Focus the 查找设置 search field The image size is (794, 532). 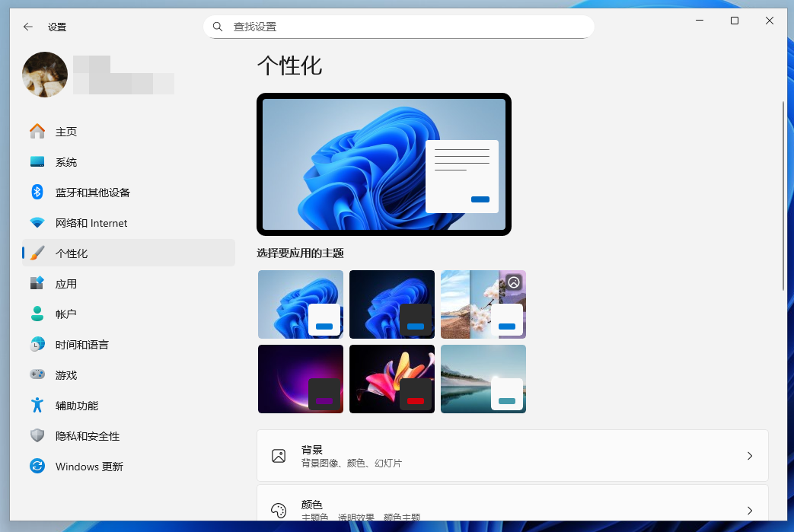(398, 27)
